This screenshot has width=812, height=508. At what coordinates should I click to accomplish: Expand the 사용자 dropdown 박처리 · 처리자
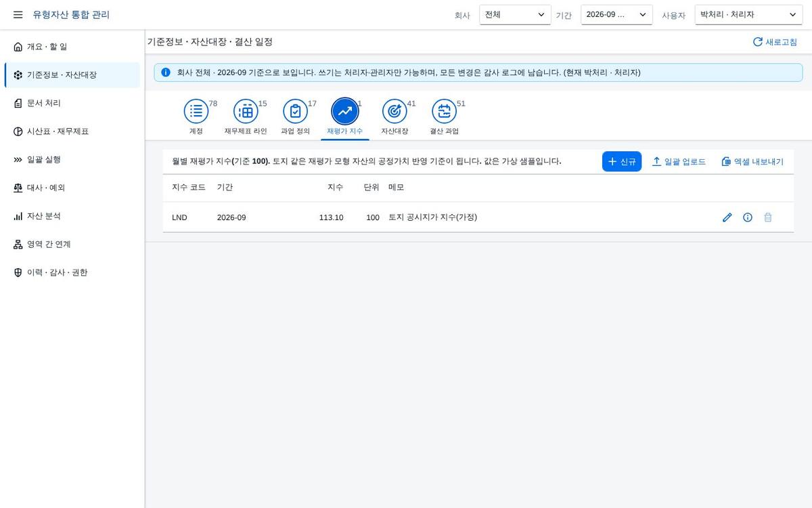point(748,15)
